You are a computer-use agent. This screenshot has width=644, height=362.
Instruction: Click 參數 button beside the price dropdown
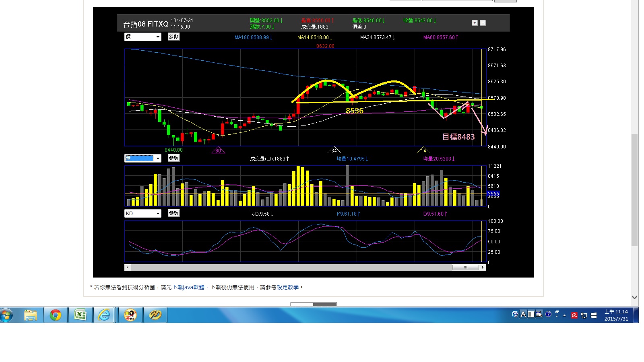(173, 37)
